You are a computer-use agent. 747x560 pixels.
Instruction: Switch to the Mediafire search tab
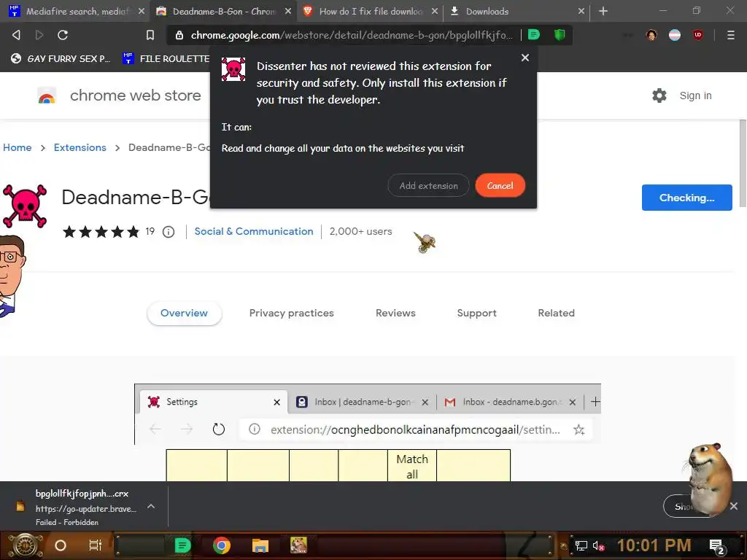76,11
